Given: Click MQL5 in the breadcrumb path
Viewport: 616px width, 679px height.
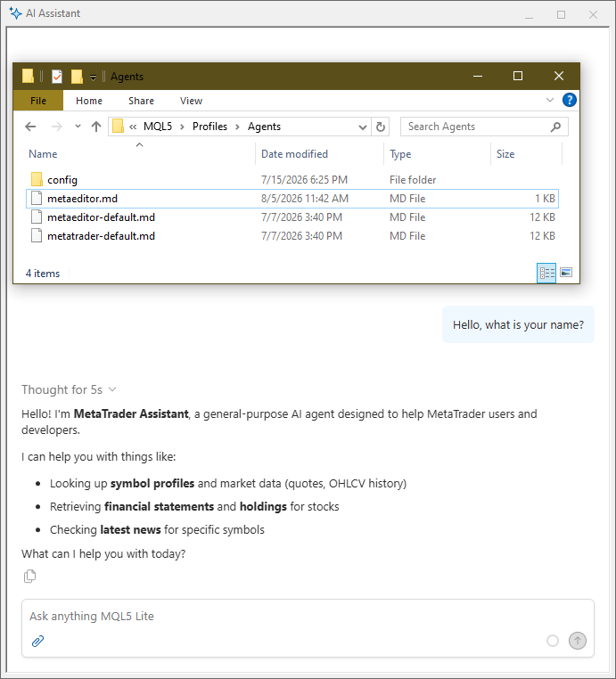Looking at the screenshot, I should 158,127.
